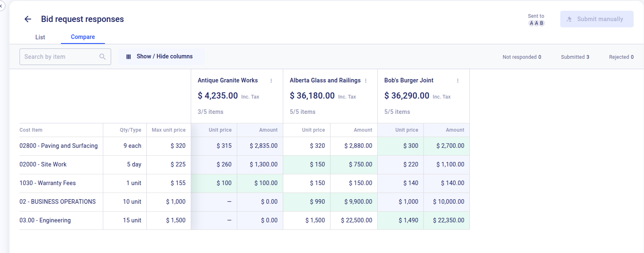Click the search magnifier icon

[102, 57]
